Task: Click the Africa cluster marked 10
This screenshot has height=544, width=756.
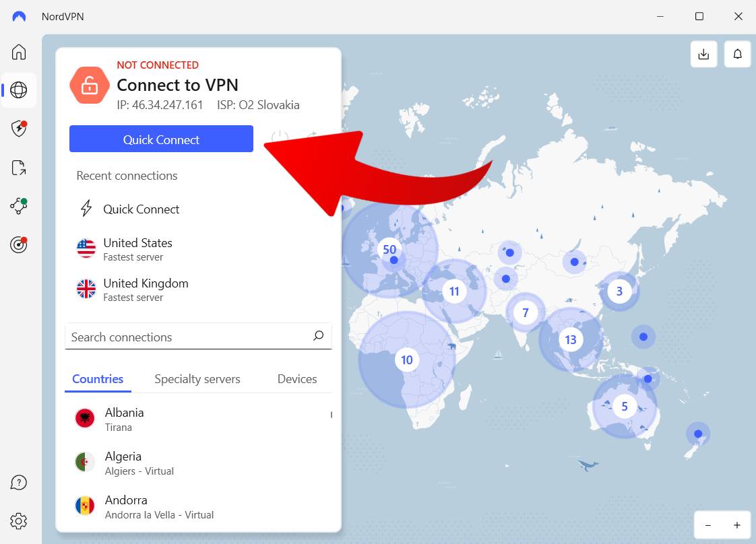Action: click(x=407, y=360)
